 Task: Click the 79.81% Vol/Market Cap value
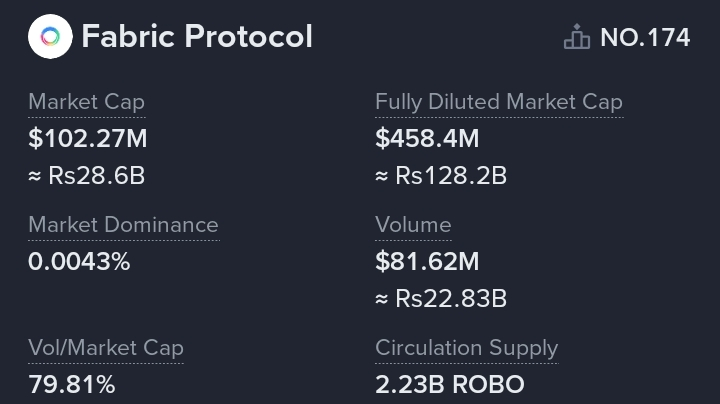tap(72, 385)
